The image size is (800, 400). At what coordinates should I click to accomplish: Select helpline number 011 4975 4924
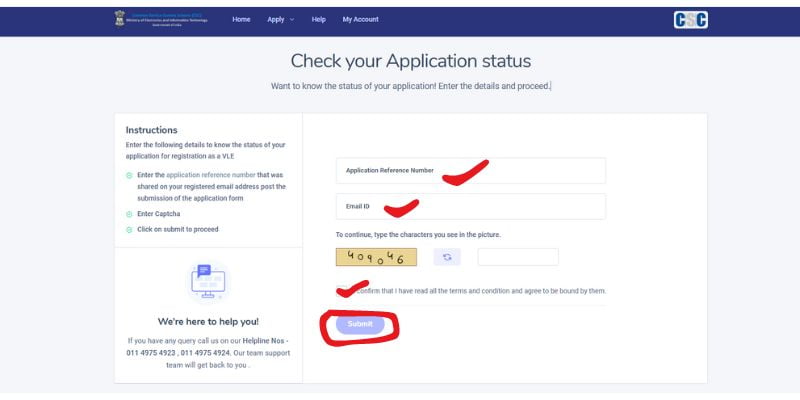point(206,353)
